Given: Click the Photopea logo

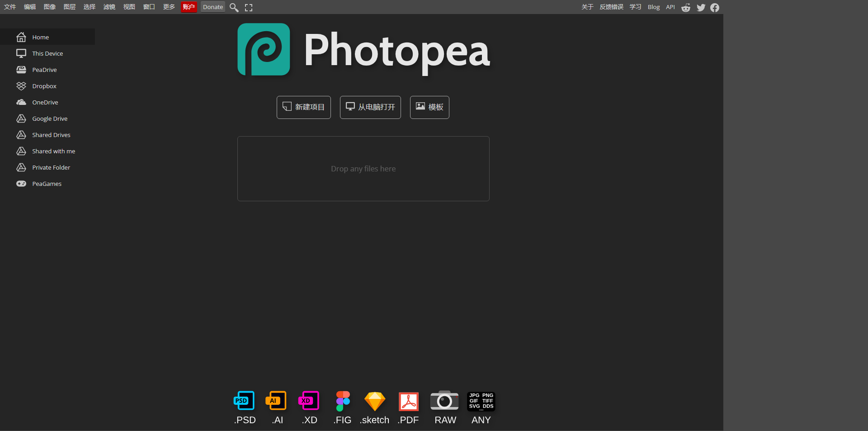Looking at the screenshot, I should coord(264,49).
